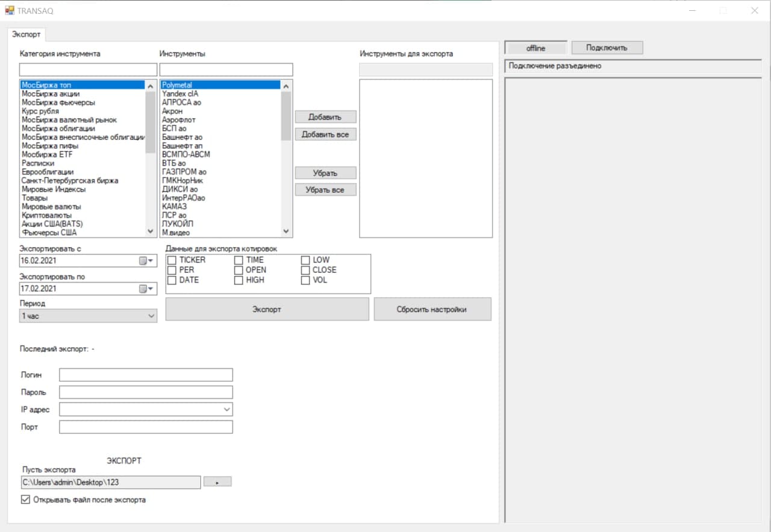Enable the LOW checkbox
The height and width of the screenshot is (532, 771).
pos(305,260)
